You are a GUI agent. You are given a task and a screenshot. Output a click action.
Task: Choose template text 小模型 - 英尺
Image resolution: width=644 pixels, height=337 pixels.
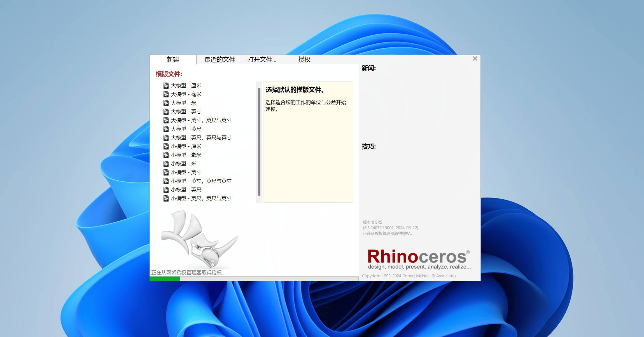(186, 190)
